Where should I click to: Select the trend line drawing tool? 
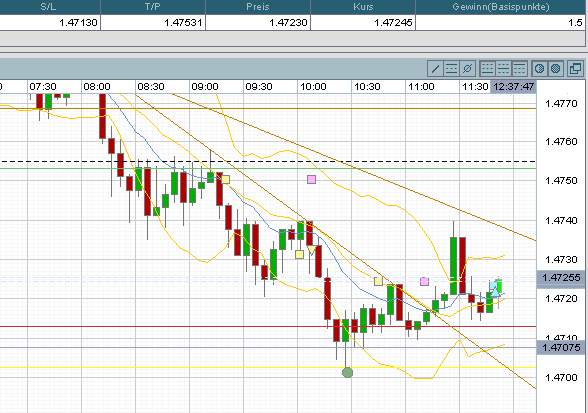tap(435, 69)
